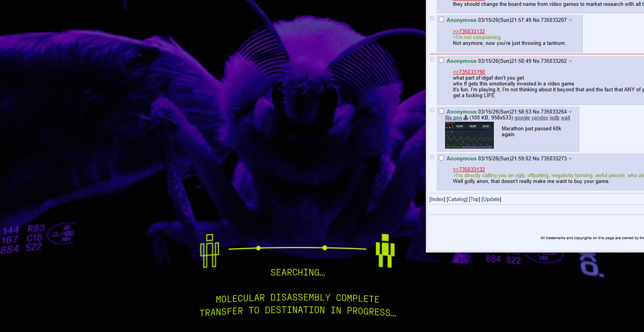Jump to [Top] of the thread

click(474, 199)
